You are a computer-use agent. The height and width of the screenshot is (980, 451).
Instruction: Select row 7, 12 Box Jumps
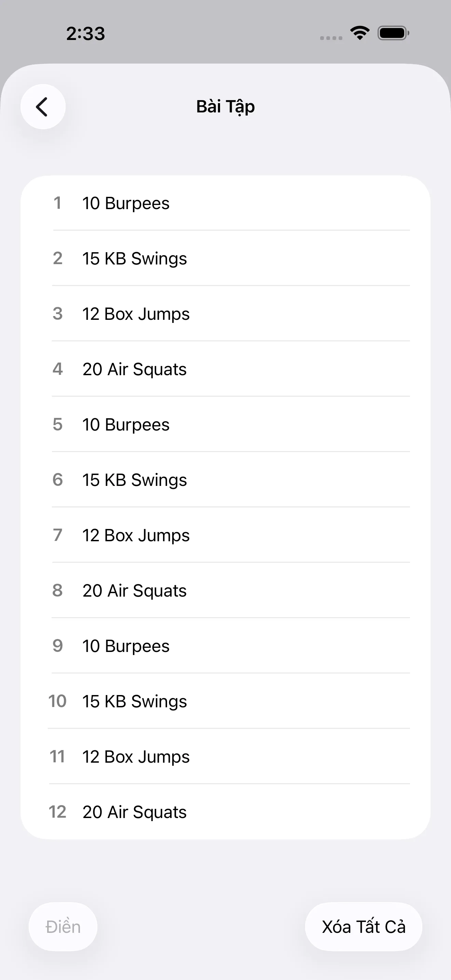tap(225, 535)
